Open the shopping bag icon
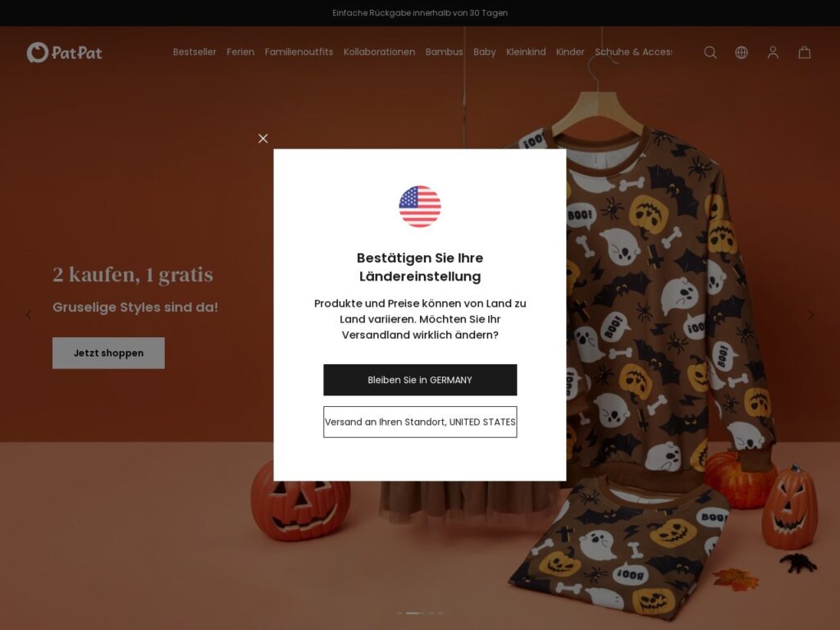 [804, 52]
